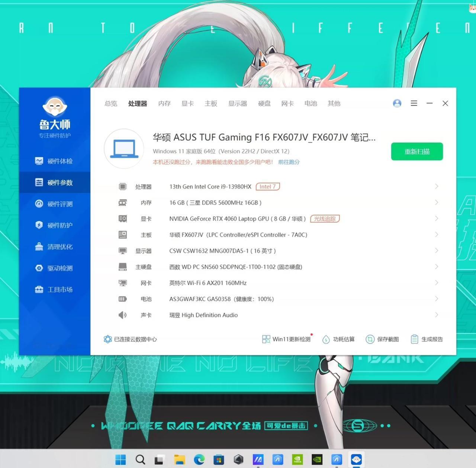Open 驱动检测 sidebar item
The image size is (476, 468).
(54, 268)
